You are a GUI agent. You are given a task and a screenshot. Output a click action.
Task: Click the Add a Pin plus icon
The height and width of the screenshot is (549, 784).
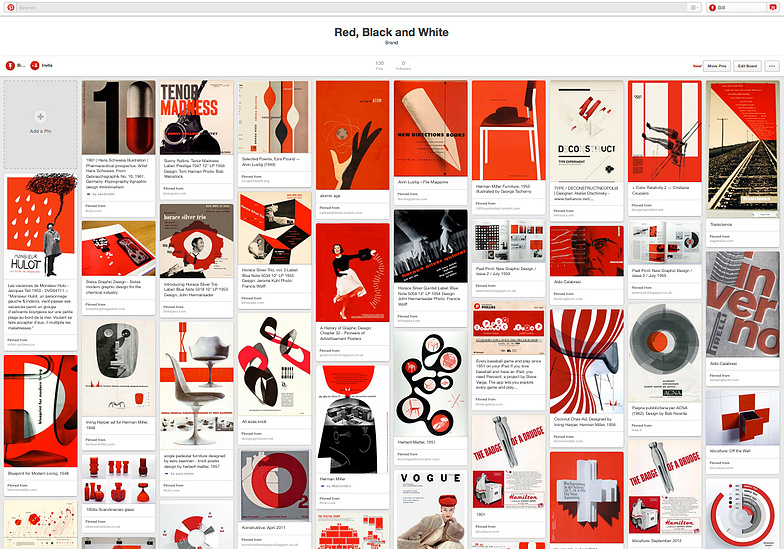[40, 117]
